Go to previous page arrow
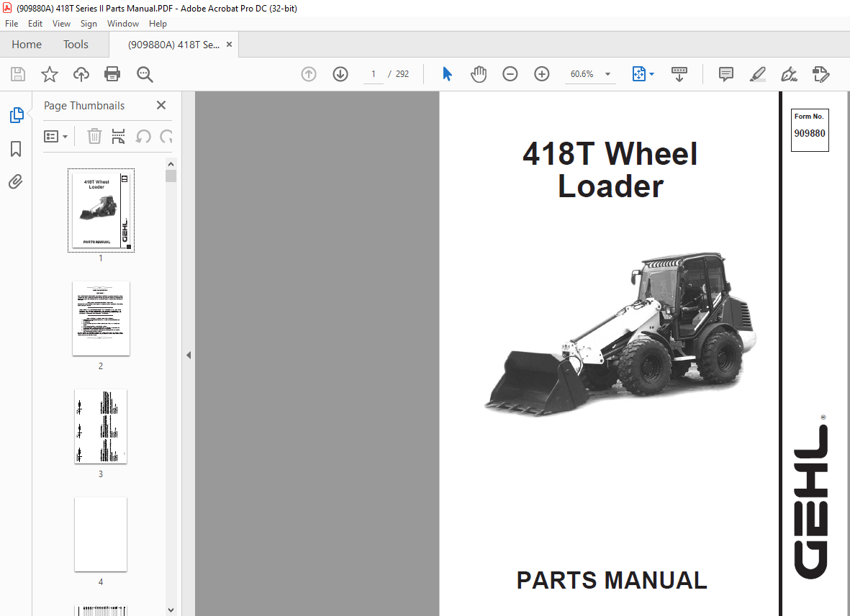Viewport: 850px width, 616px height. [309, 74]
